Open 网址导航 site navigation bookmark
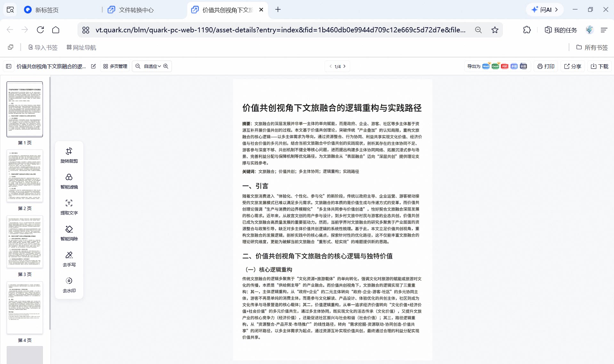This screenshot has height=364, width=614. point(81,47)
